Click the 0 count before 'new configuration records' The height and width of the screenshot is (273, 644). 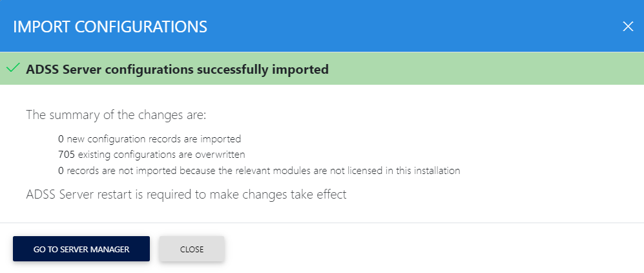pyautogui.click(x=61, y=138)
